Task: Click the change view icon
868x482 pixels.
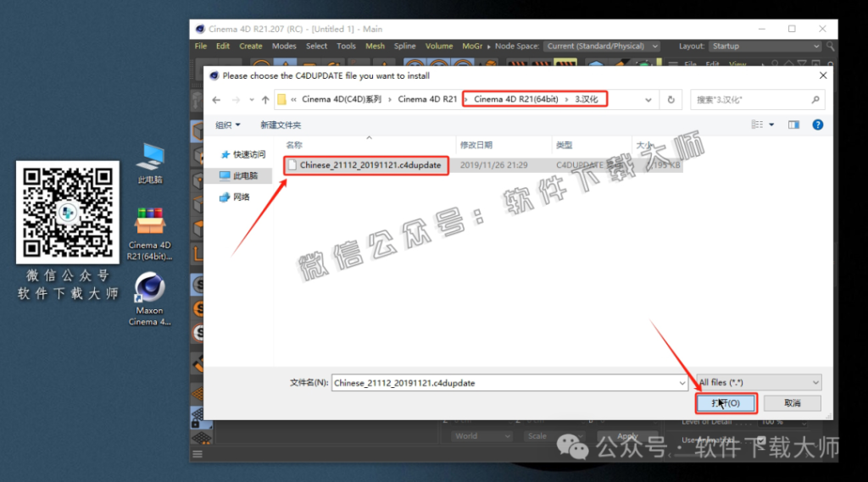Action: (757, 125)
